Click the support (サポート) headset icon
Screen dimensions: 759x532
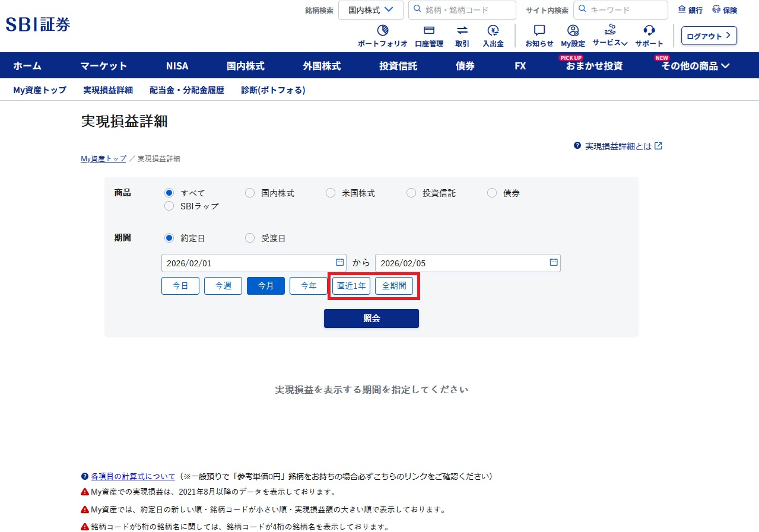click(x=649, y=31)
